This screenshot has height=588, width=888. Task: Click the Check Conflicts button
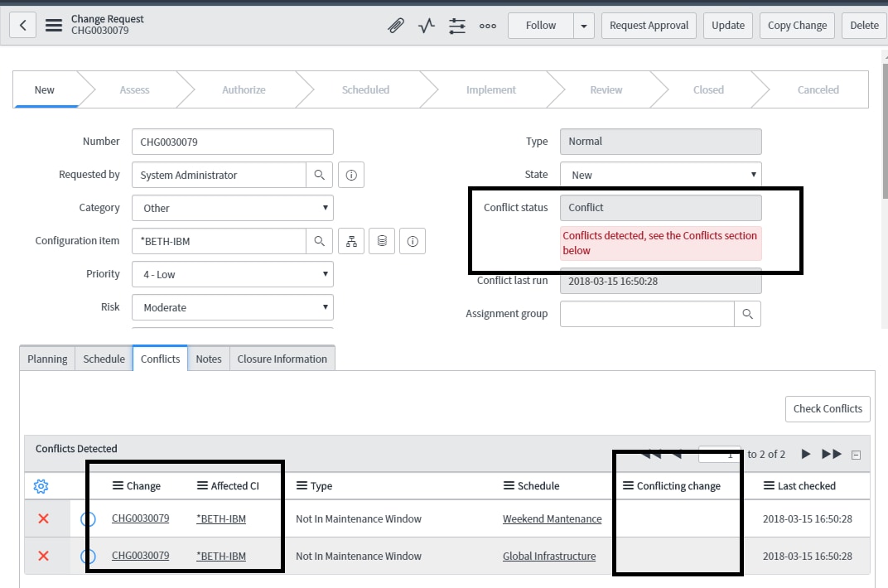pyautogui.click(x=827, y=408)
